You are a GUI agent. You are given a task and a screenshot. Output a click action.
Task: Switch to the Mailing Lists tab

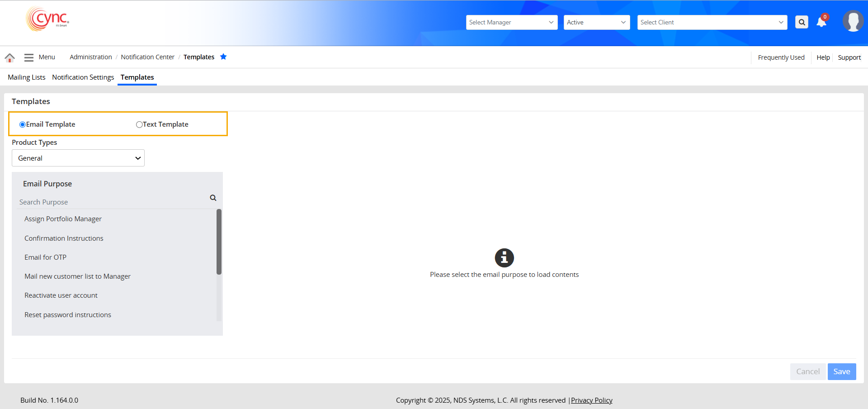point(27,77)
